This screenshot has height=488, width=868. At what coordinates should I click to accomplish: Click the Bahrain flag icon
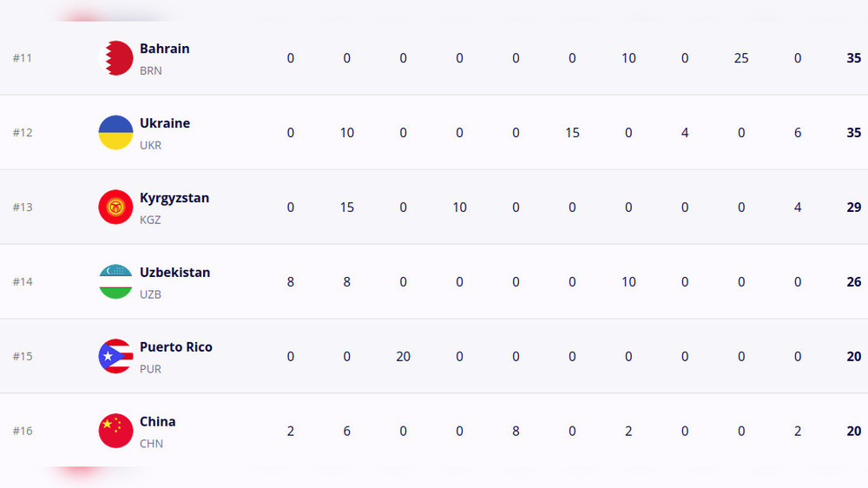tap(115, 58)
